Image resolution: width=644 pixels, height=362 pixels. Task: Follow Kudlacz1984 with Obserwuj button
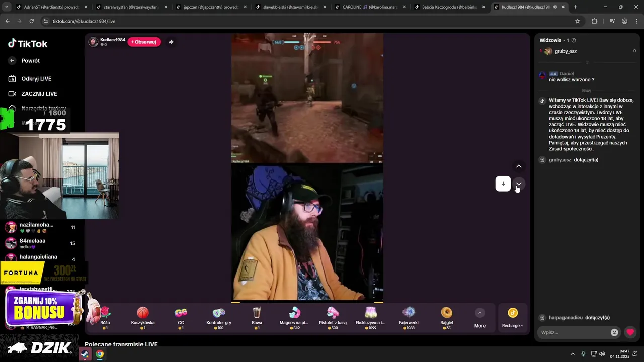pos(144,42)
